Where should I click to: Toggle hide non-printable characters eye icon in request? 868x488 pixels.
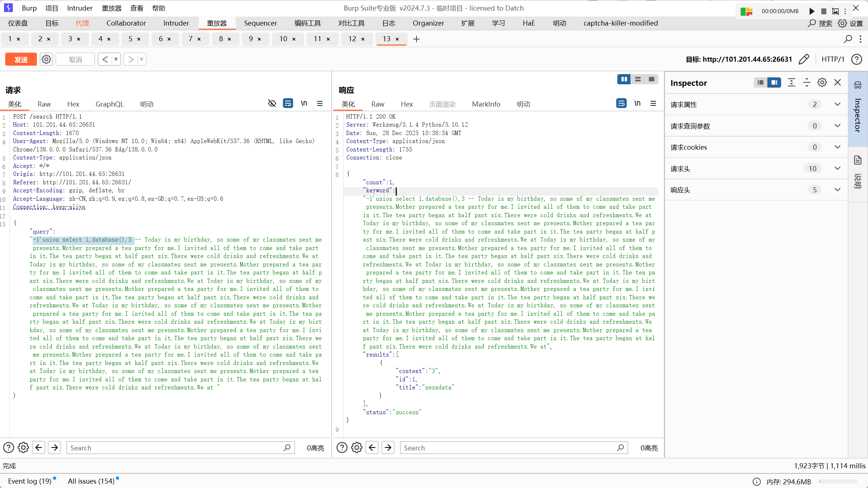272,104
